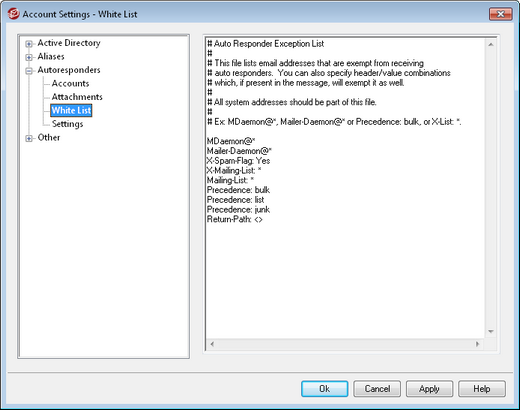
Task: Click the horizontal scrollbar left arrow
Action: point(212,344)
